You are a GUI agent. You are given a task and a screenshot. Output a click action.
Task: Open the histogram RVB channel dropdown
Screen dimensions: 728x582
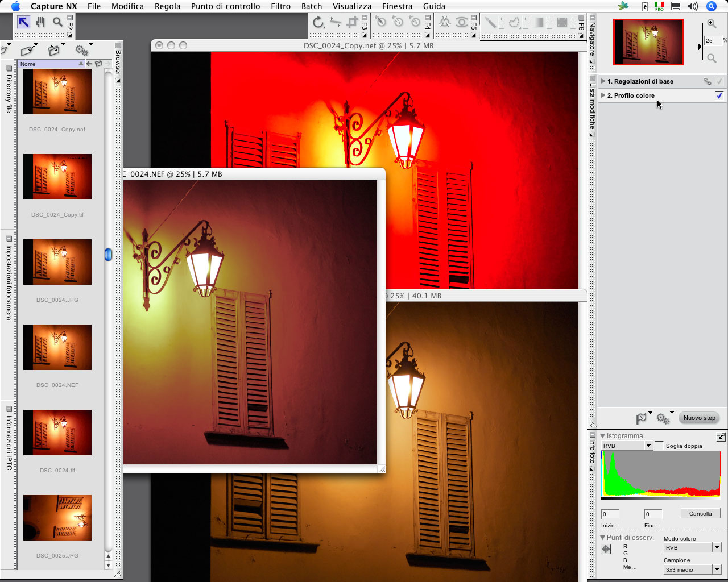tap(648, 446)
